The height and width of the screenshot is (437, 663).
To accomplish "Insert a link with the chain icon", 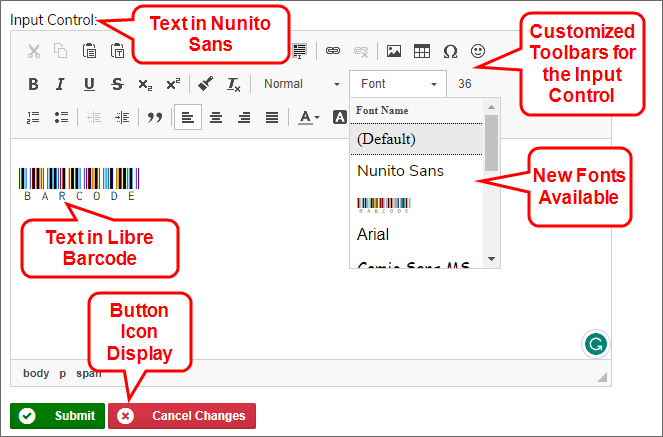I will pos(333,50).
